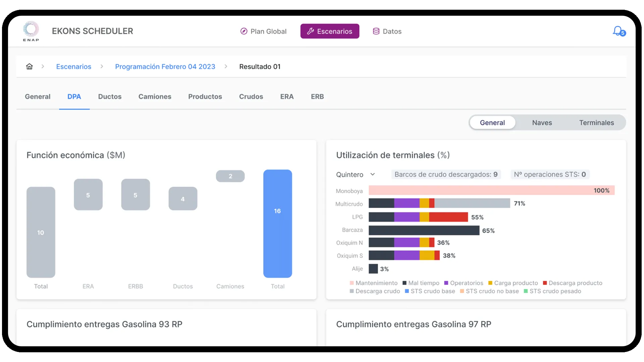644x362 pixels.
Task: Click the blue Total bar showing 16
Action: pos(277,224)
